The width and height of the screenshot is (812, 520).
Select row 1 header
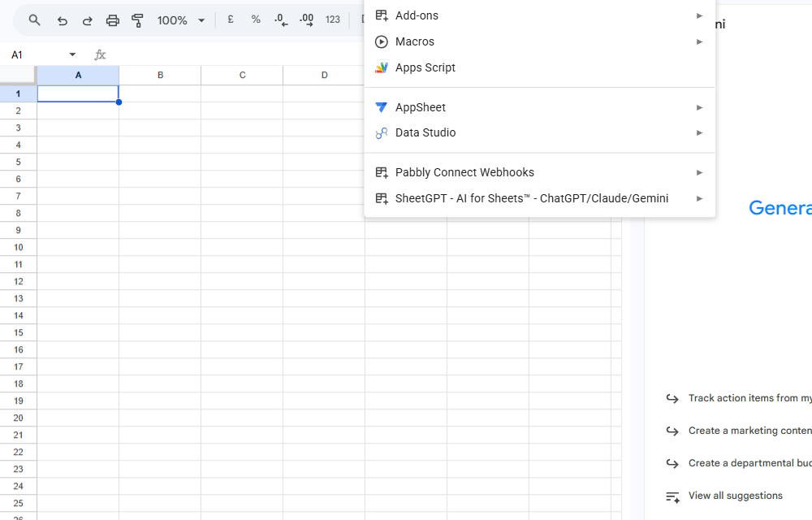[x=18, y=93]
